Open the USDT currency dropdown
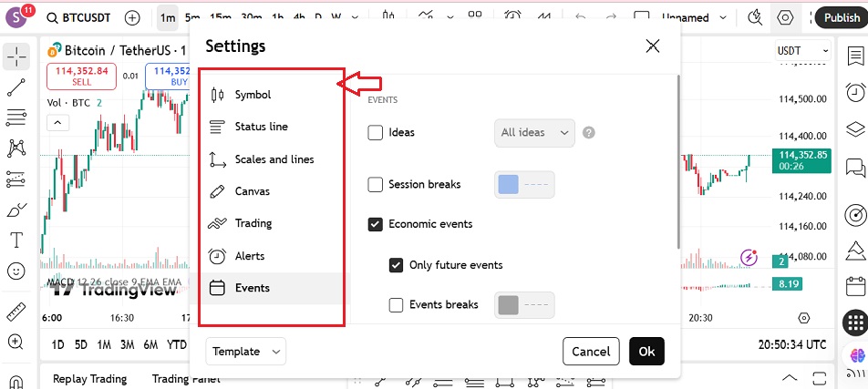The height and width of the screenshot is (389, 868). 802,52
